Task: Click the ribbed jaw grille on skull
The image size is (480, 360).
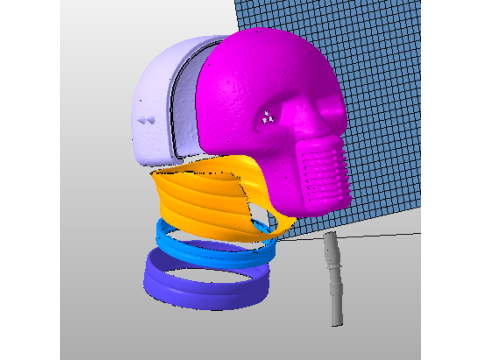Action: (x=324, y=175)
